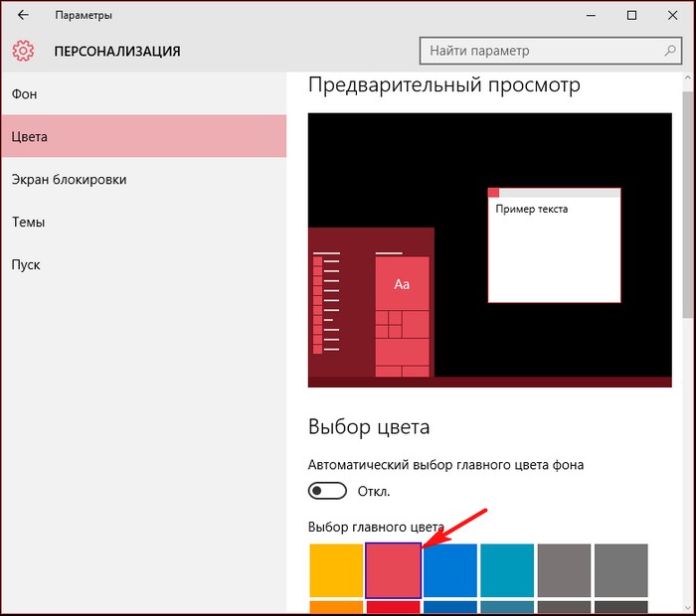Viewport: 696px width, 616px height.
Task: Click the Персонализация gear icon
Action: click(24, 51)
